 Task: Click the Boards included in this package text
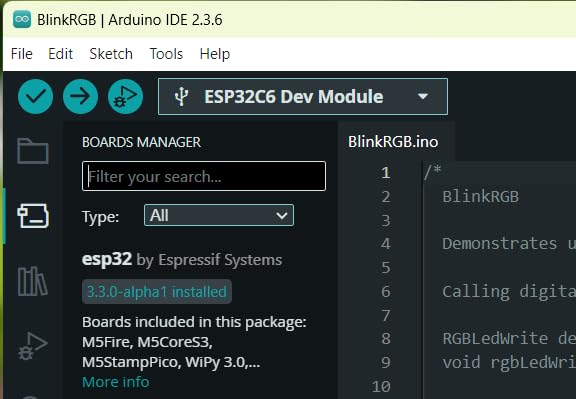pos(194,322)
